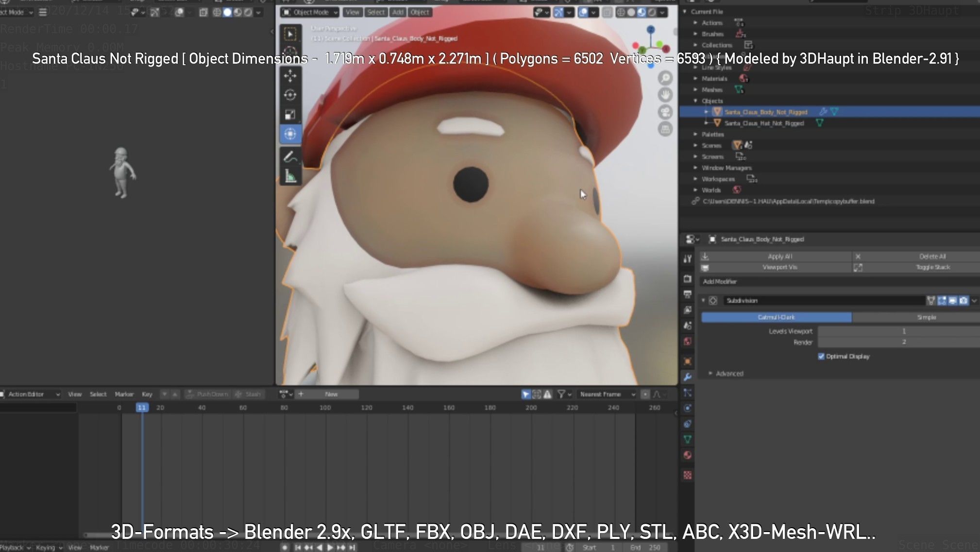Click the navigation gizmo in viewport
This screenshot has height=552, width=980.
651,47
